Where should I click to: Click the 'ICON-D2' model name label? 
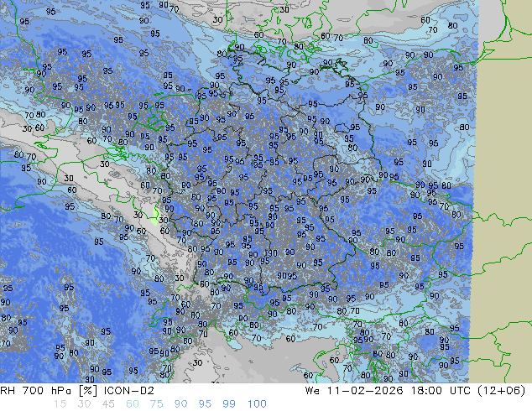(129, 391)
